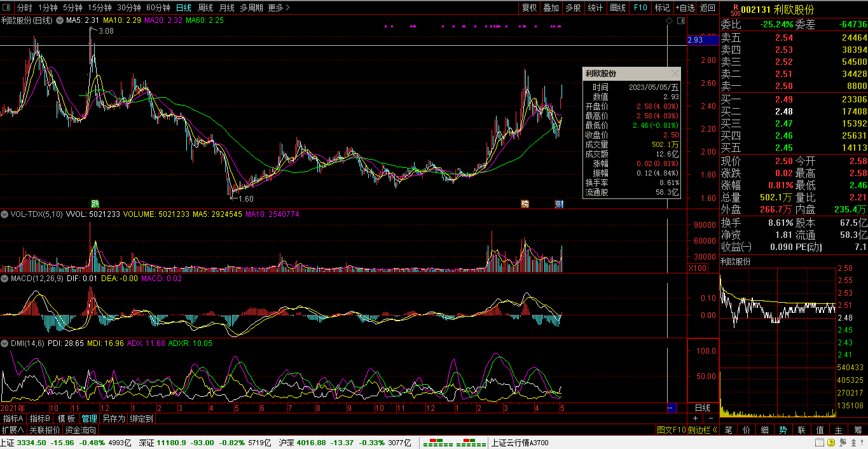Expand the 扩展 panel at bottom left
This screenshot has width=868, height=449.
(13, 430)
